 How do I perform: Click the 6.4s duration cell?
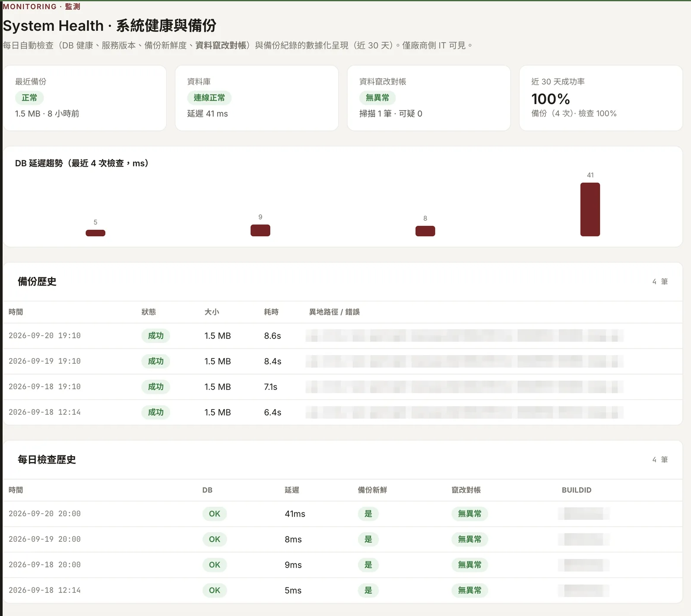coord(273,412)
